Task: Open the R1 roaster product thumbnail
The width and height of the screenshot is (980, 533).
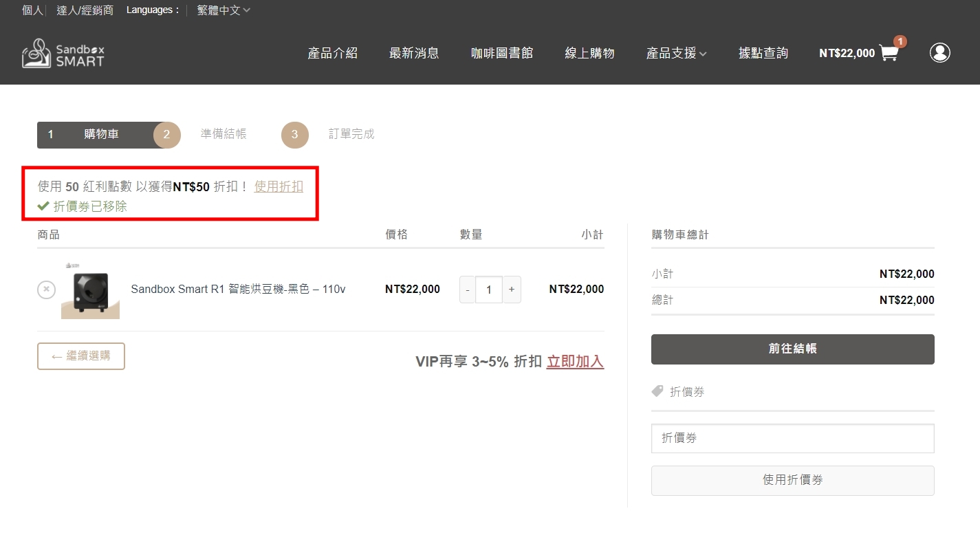Action: (x=90, y=290)
